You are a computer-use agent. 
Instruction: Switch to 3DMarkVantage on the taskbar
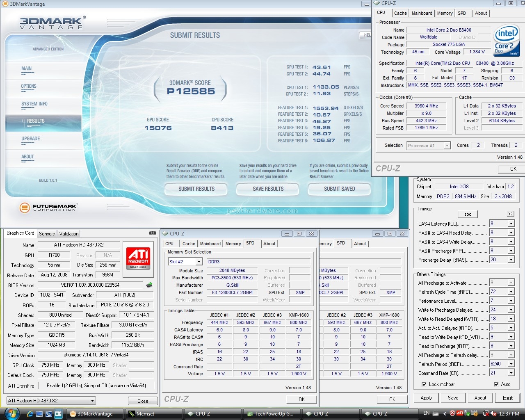[x=95, y=413]
